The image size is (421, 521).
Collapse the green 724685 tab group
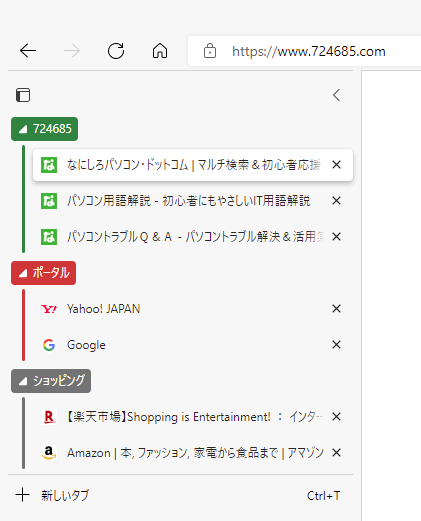44,129
